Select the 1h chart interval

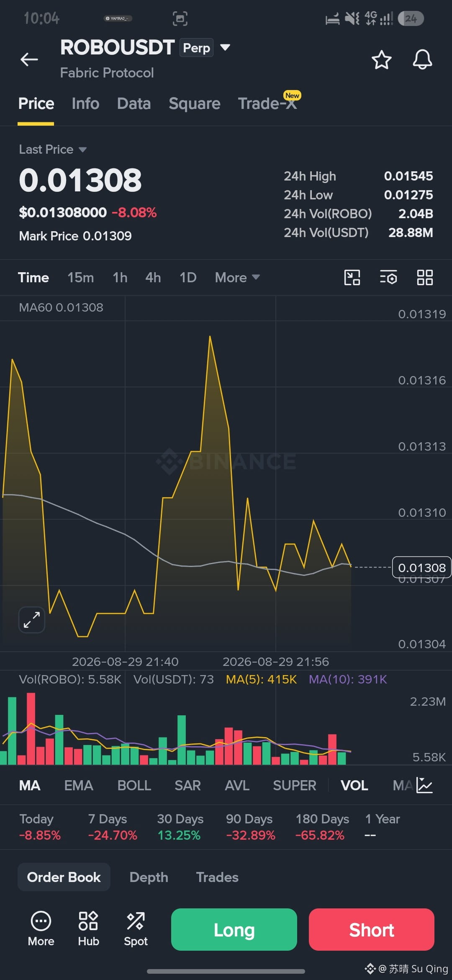[x=120, y=277]
